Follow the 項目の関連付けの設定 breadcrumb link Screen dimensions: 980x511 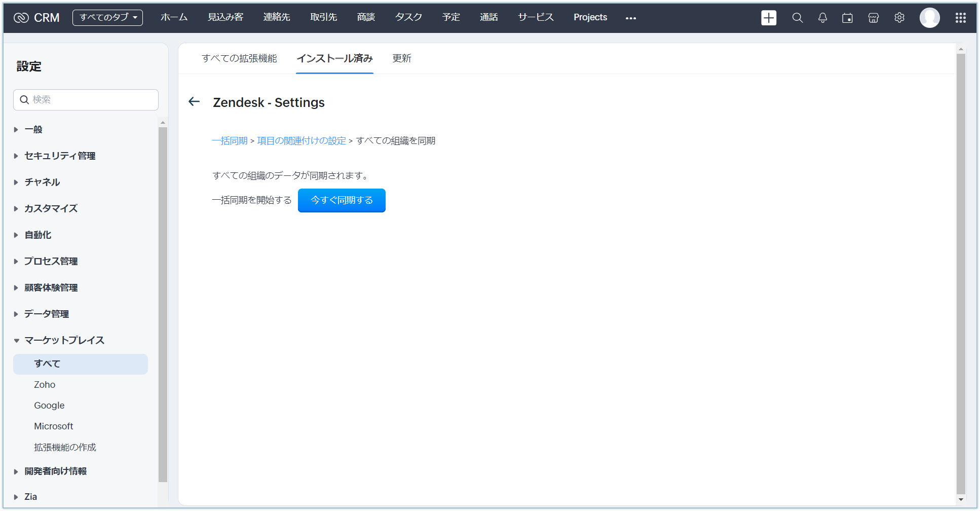pyautogui.click(x=301, y=141)
